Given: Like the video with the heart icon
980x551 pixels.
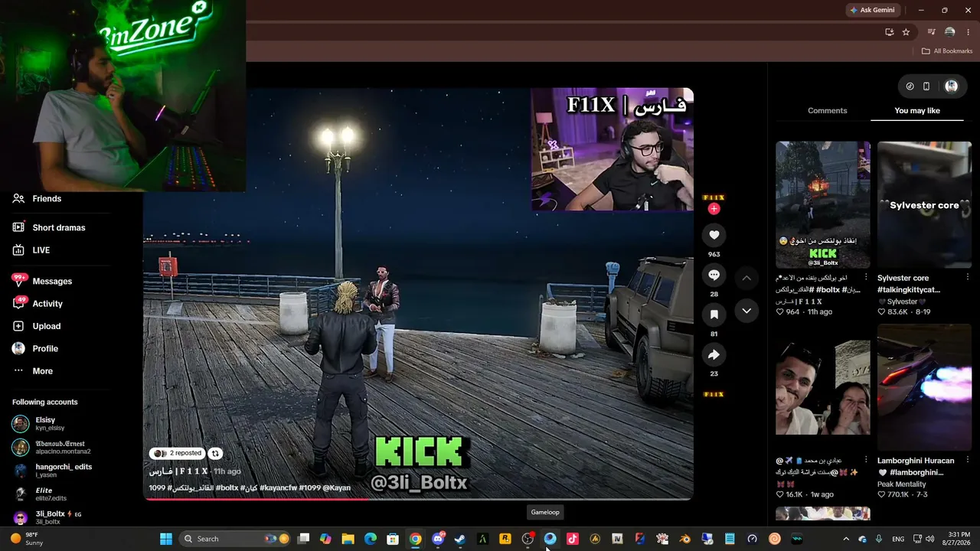Looking at the screenshot, I should coord(714,235).
